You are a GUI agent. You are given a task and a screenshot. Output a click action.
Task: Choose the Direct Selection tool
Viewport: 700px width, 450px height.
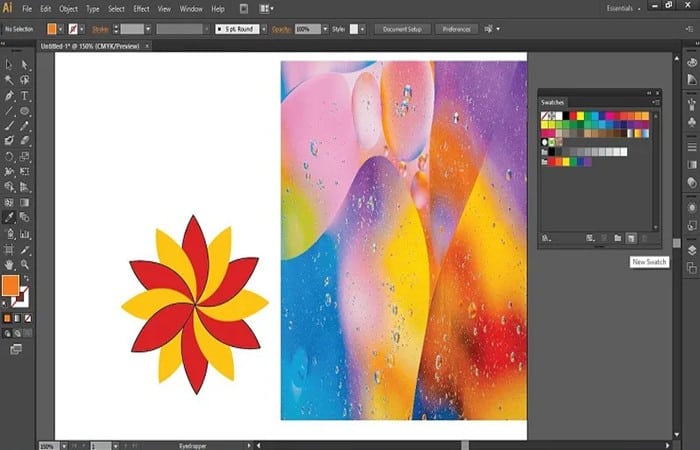[24, 63]
